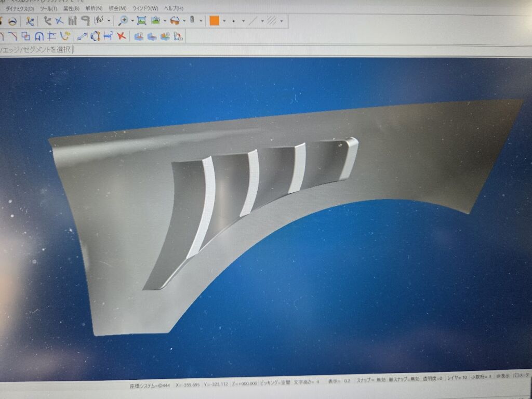The height and width of the screenshot is (399, 532).
Task: Open the 解析(N) analysis menu
Action: point(94,9)
